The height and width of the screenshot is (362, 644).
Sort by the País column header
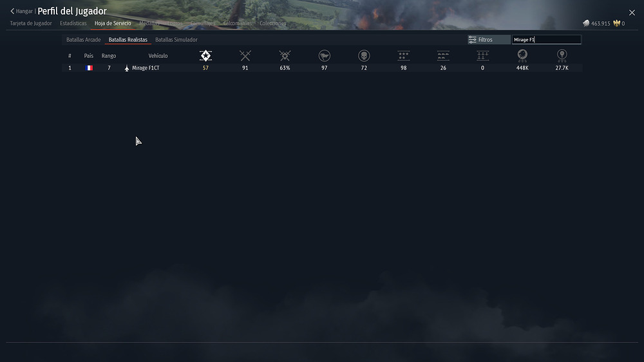click(89, 56)
